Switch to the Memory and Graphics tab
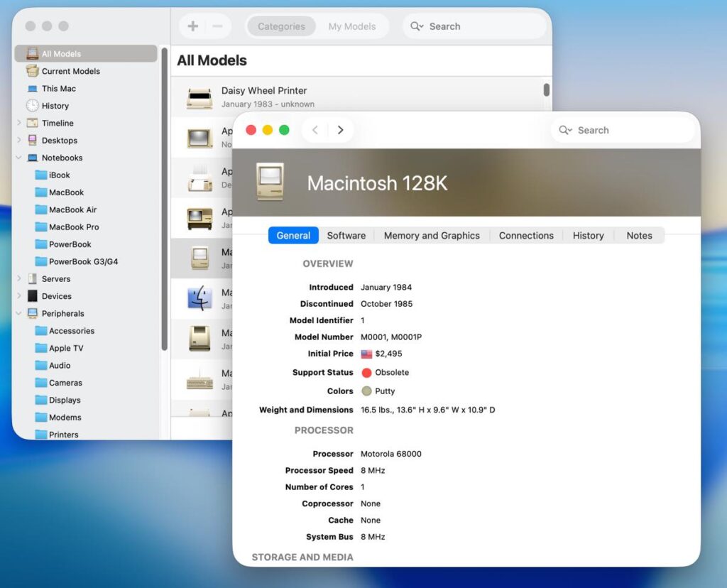727x588 pixels. [431, 236]
